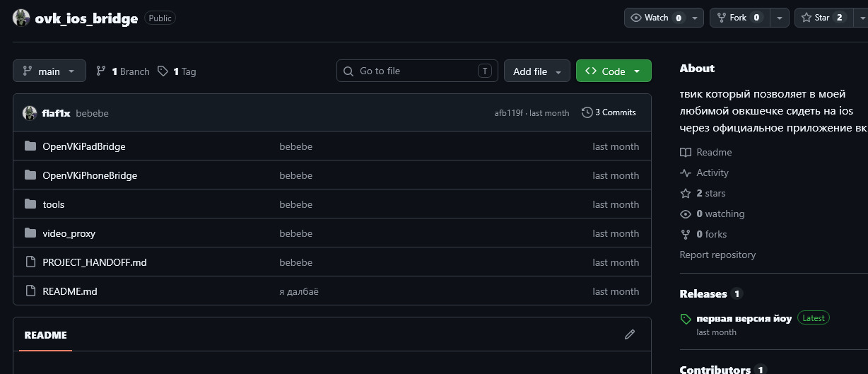
Task: Open the Activity link in About sidebar
Action: point(704,173)
